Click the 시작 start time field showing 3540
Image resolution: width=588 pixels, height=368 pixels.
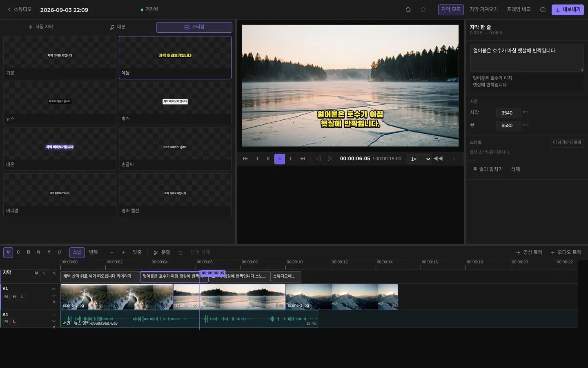(x=508, y=113)
